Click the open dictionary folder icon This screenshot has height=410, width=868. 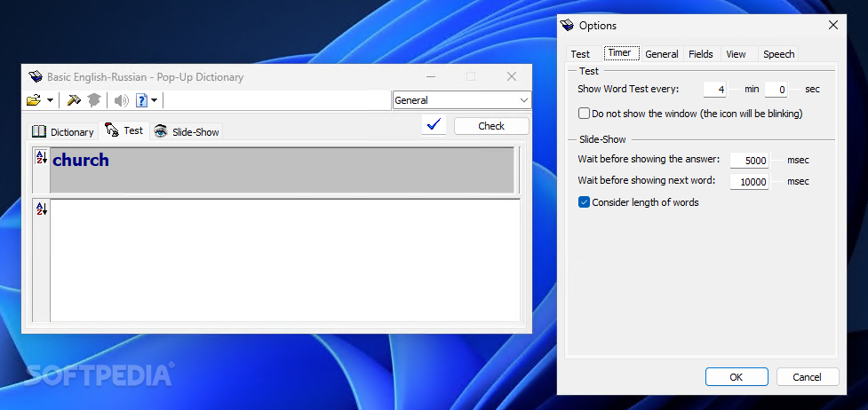pyautogui.click(x=34, y=100)
